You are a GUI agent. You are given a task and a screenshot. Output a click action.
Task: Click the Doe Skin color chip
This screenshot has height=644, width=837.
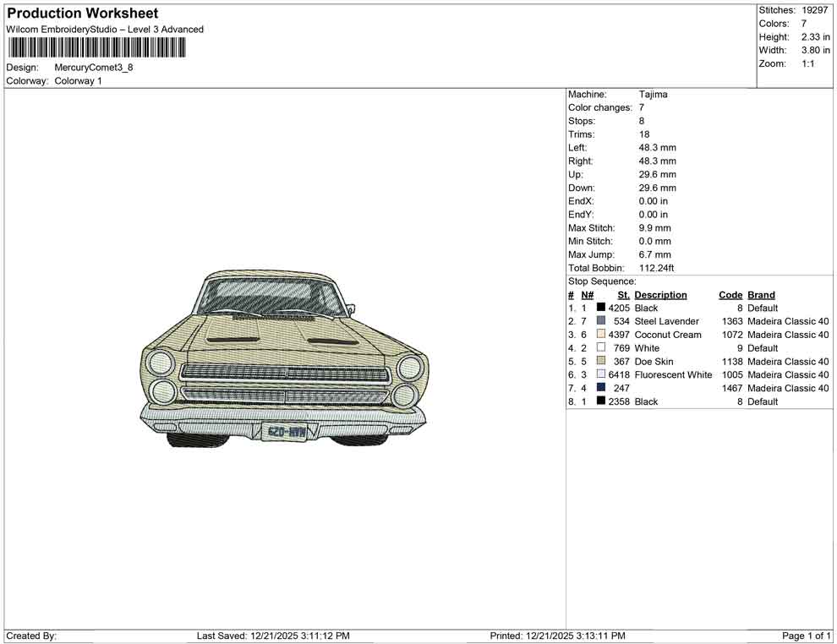pos(601,361)
